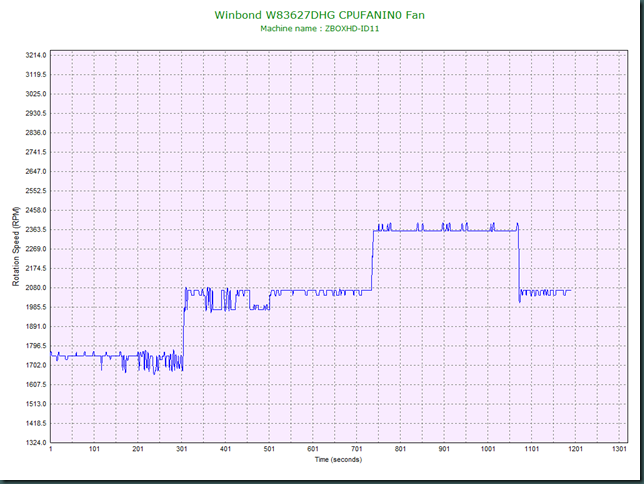Click the 1418.5 y-axis value
This screenshot has height=484, width=644.
pyautogui.click(x=36, y=423)
